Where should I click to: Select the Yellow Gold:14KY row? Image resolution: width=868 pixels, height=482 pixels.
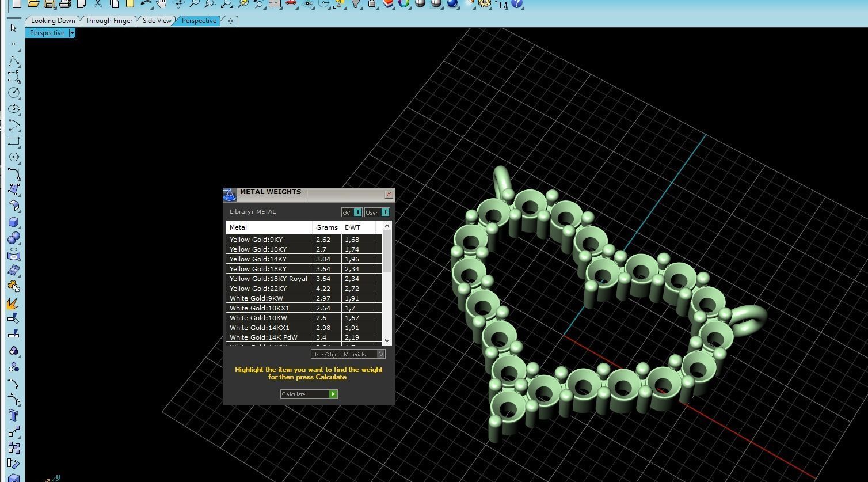click(x=304, y=259)
